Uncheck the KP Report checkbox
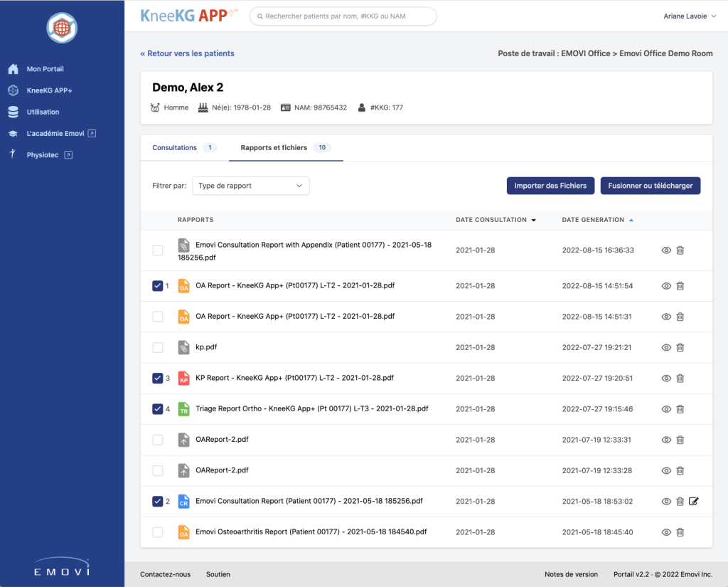This screenshot has height=587, width=728. 158,379
